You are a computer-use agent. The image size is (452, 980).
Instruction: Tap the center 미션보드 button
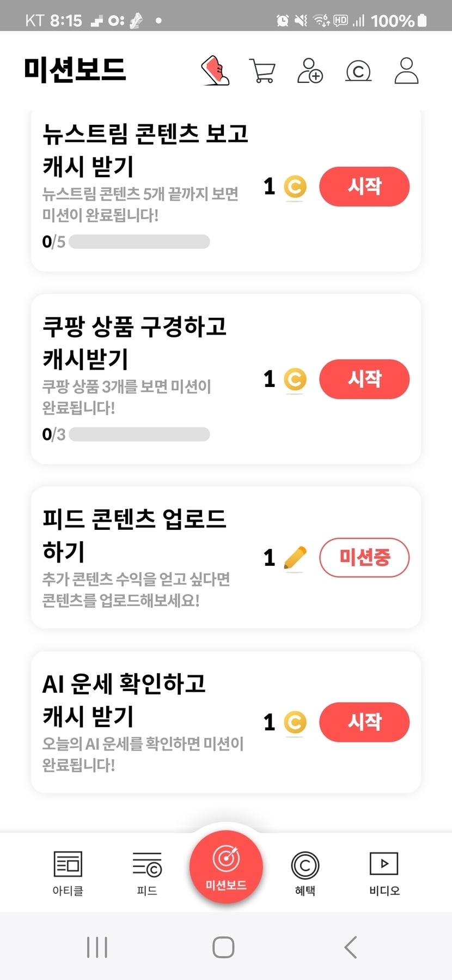pos(226,867)
